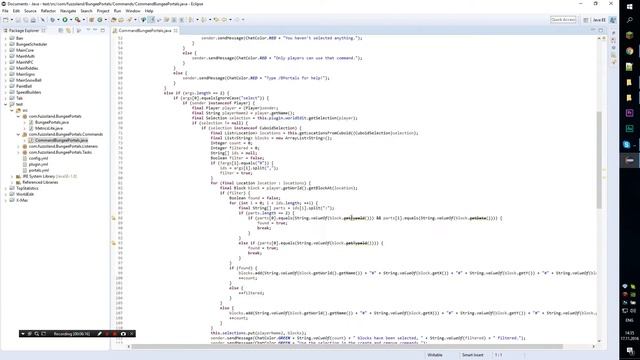This screenshot has height=360, width=640.
Task: Open Skype from the Windows taskbar
Action: pos(627,144)
